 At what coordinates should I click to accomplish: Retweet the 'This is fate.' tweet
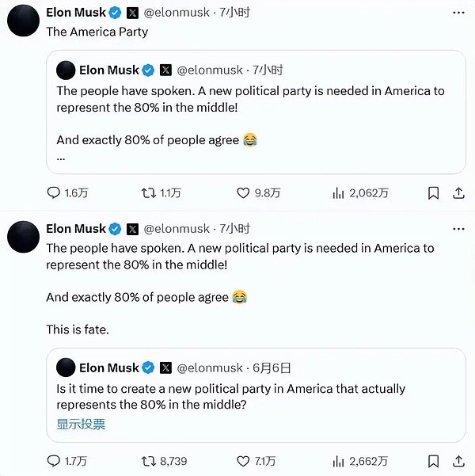tap(148, 460)
